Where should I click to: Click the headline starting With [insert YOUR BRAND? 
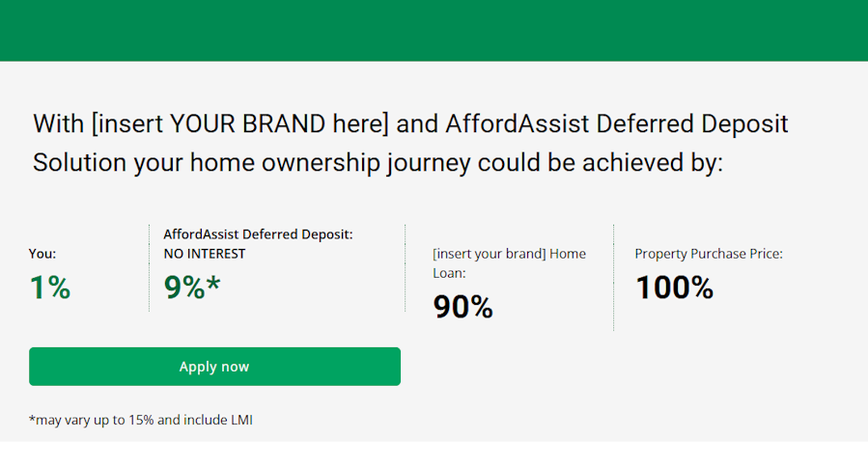410,123
